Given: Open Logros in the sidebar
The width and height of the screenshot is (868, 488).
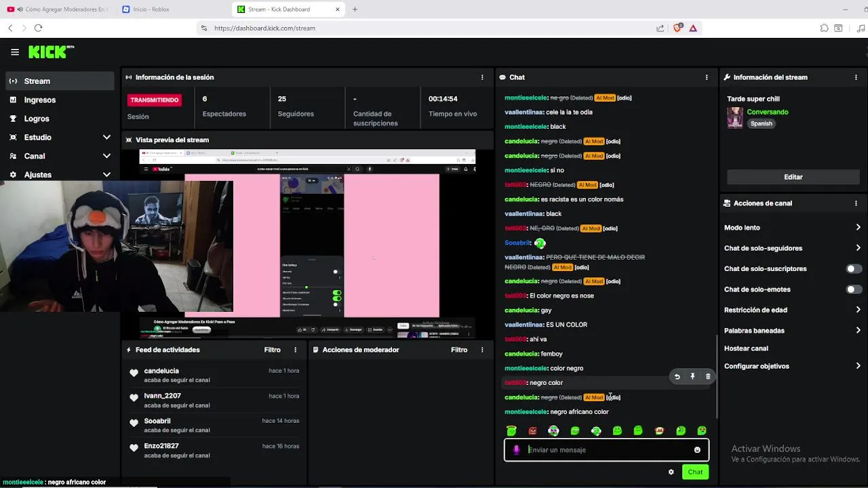Looking at the screenshot, I should point(60,119).
